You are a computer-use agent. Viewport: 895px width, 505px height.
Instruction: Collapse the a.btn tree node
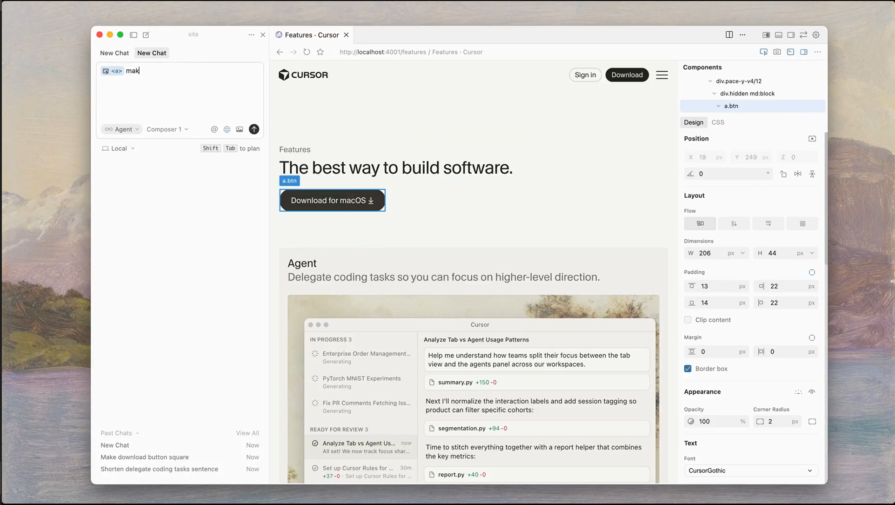pos(719,106)
